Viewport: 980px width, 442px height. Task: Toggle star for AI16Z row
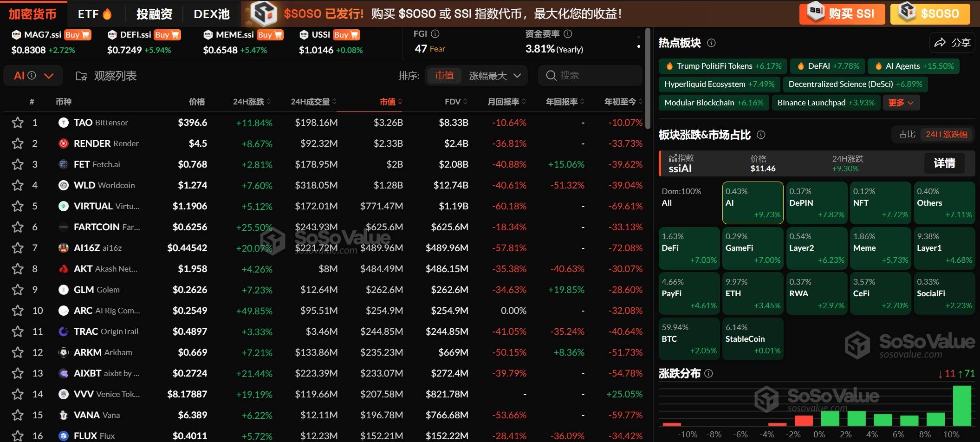18,248
